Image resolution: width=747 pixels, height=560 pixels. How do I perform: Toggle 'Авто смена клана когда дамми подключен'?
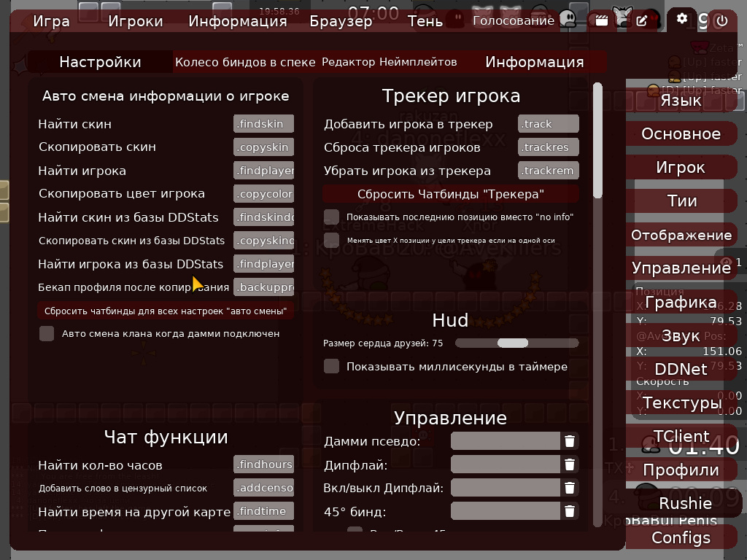(x=47, y=333)
